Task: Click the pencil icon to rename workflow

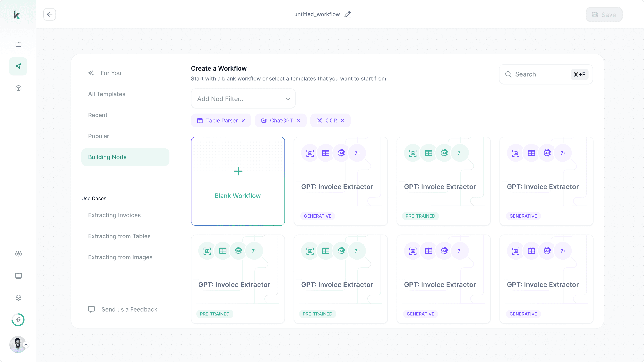Action: click(x=348, y=14)
